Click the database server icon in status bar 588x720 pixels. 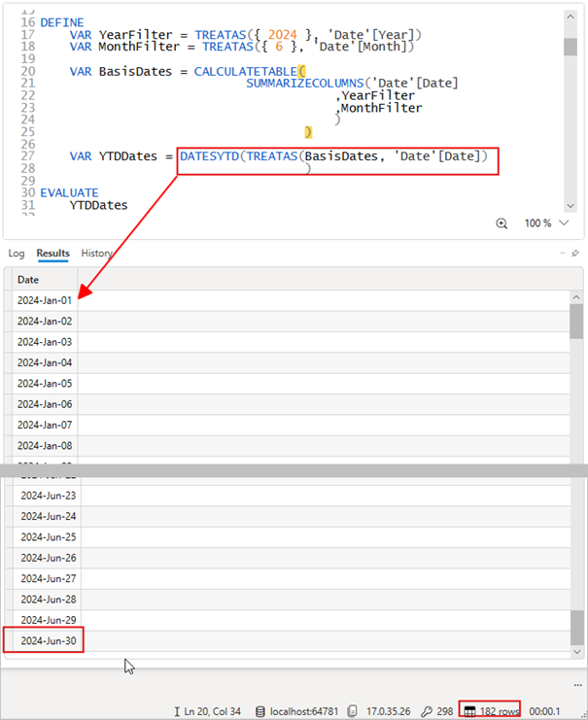[x=260, y=711]
